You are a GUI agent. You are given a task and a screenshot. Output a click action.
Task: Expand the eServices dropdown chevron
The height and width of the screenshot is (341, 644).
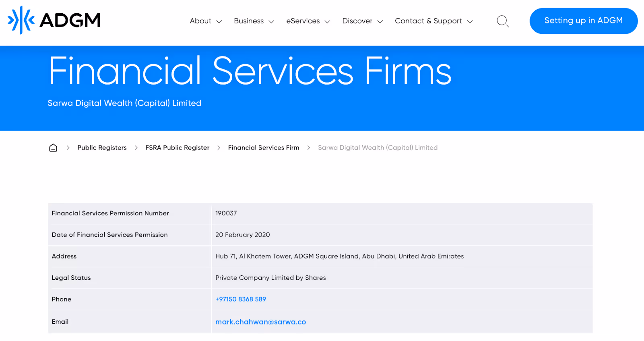click(x=327, y=22)
